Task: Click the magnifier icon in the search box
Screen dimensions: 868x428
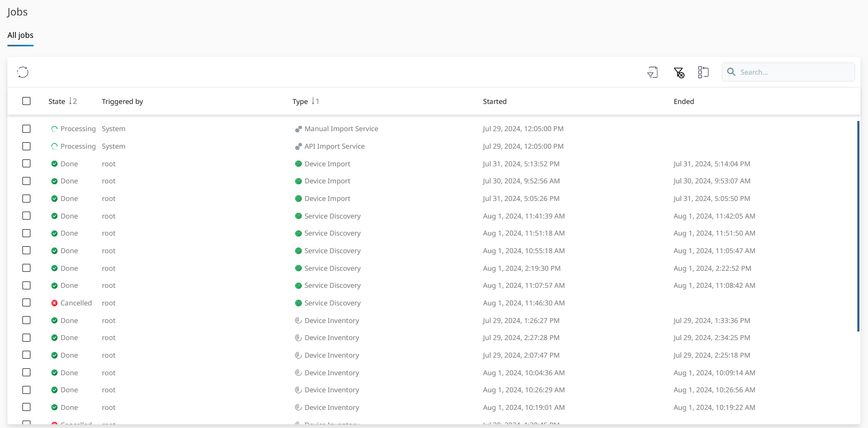Action: pyautogui.click(x=731, y=72)
